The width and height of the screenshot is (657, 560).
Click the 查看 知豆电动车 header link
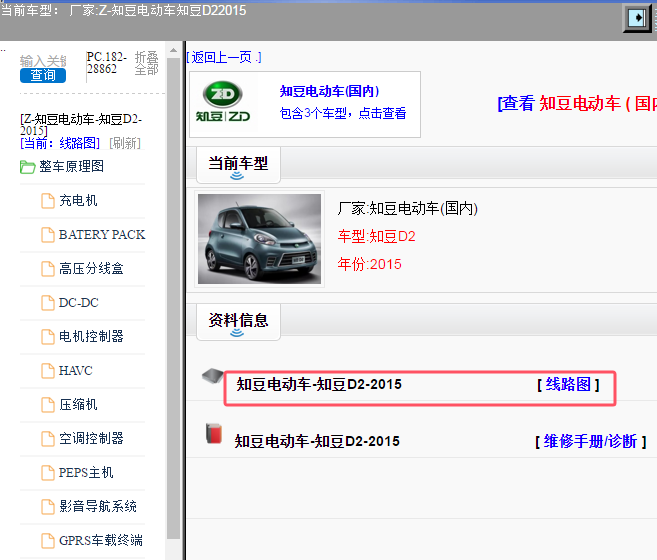pos(577,103)
